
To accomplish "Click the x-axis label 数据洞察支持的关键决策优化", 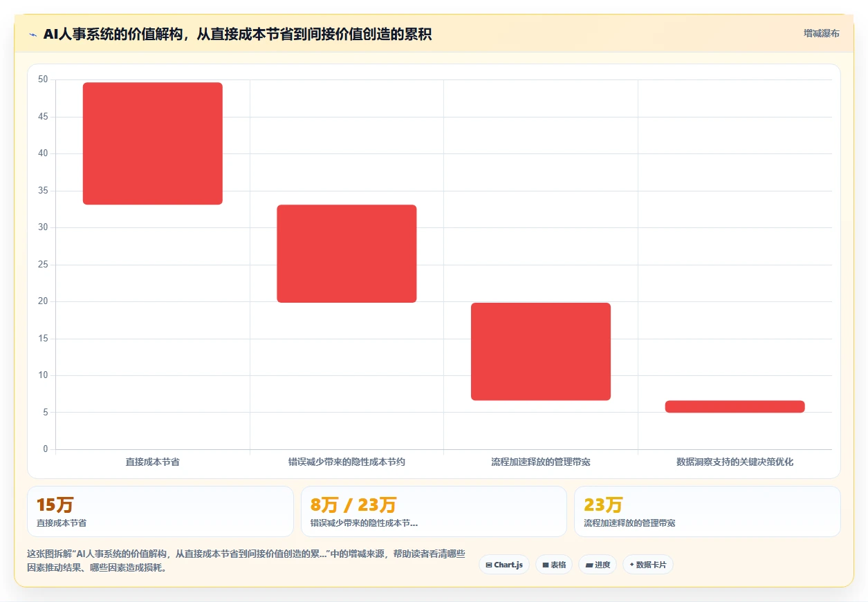I will [x=735, y=462].
